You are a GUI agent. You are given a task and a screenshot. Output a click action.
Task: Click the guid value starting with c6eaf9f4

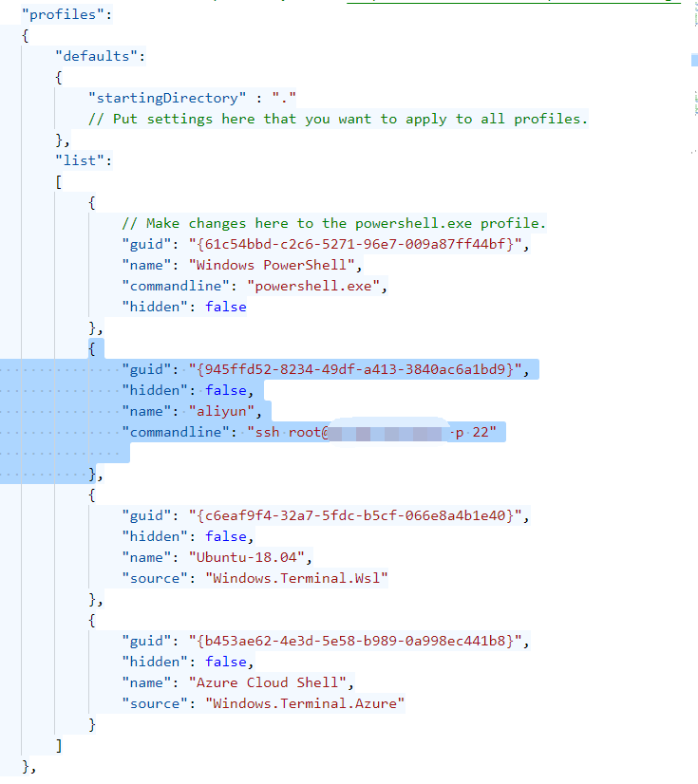point(355,515)
